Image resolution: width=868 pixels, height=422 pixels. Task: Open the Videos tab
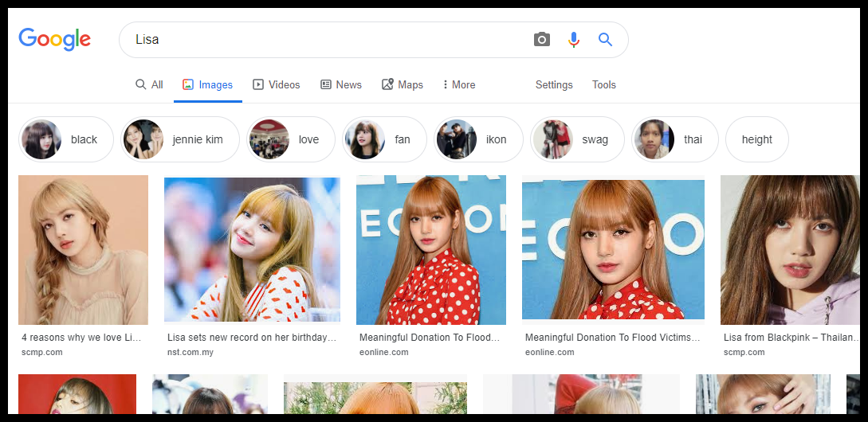point(276,84)
